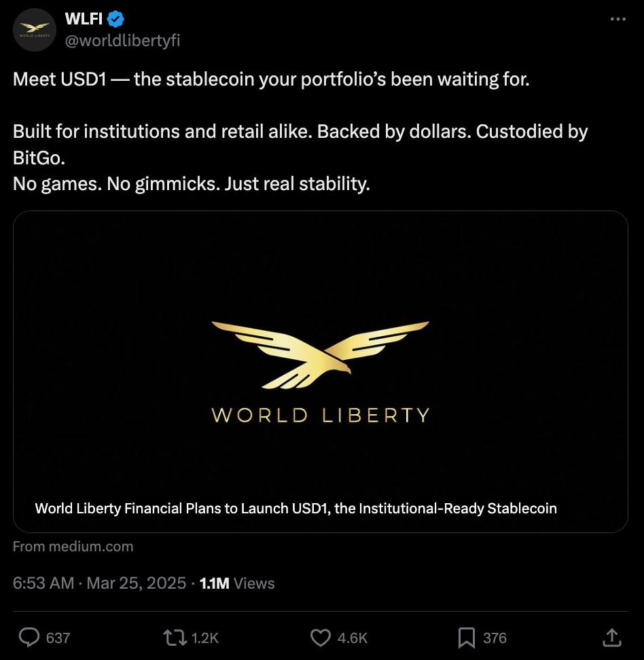Open the three-dot more options menu

click(617, 19)
